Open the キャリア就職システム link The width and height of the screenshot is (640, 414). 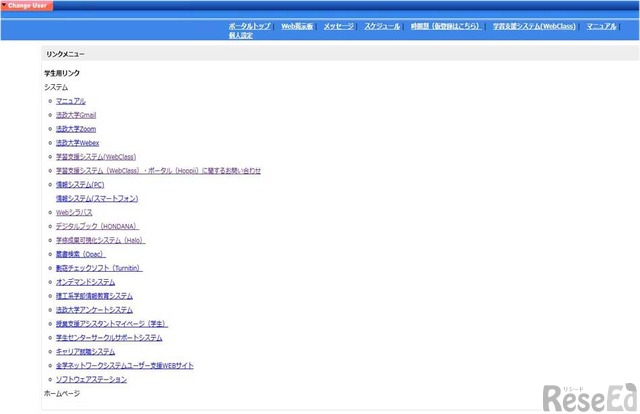pyautogui.click(x=85, y=351)
